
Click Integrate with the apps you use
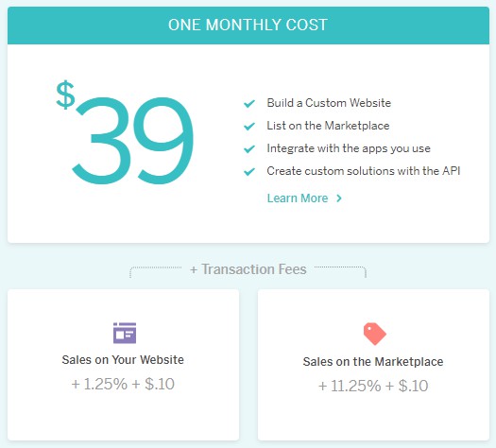[349, 148]
